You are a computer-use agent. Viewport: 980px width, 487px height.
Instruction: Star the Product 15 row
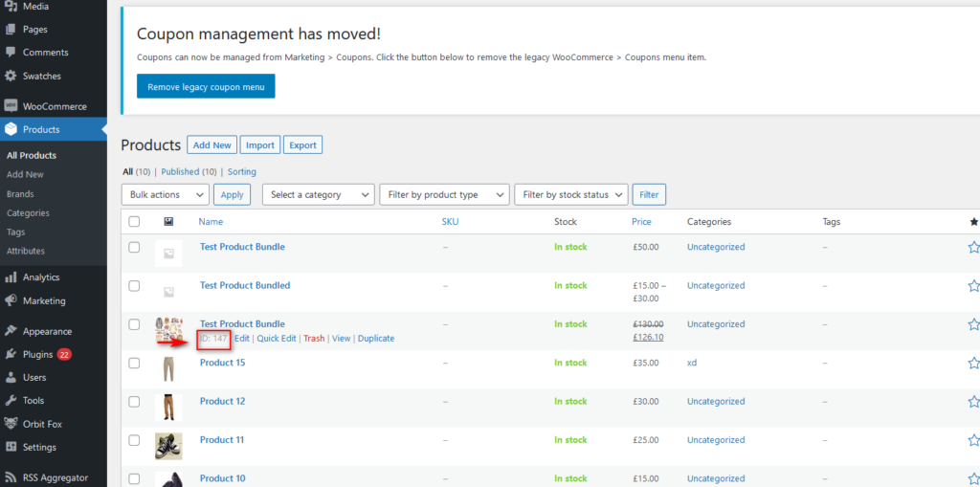(x=973, y=364)
